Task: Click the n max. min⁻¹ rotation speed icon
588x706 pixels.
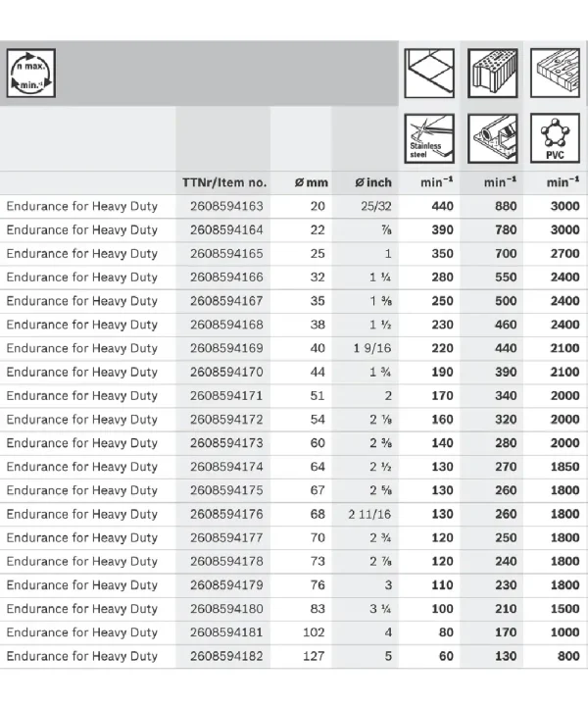Action: [31, 73]
